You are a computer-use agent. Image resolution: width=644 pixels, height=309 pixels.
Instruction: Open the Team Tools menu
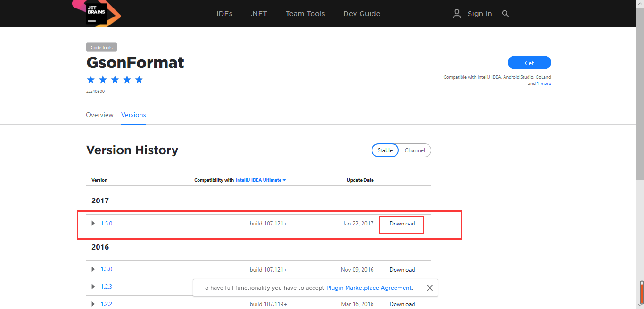(x=305, y=14)
